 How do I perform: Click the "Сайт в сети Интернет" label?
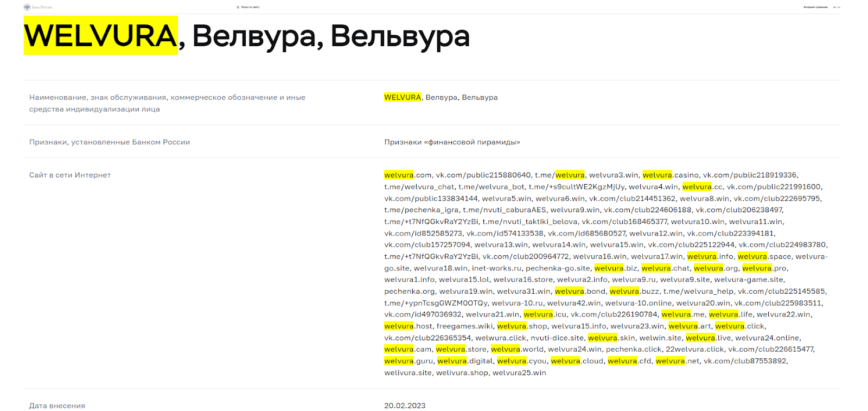point(70,175)
